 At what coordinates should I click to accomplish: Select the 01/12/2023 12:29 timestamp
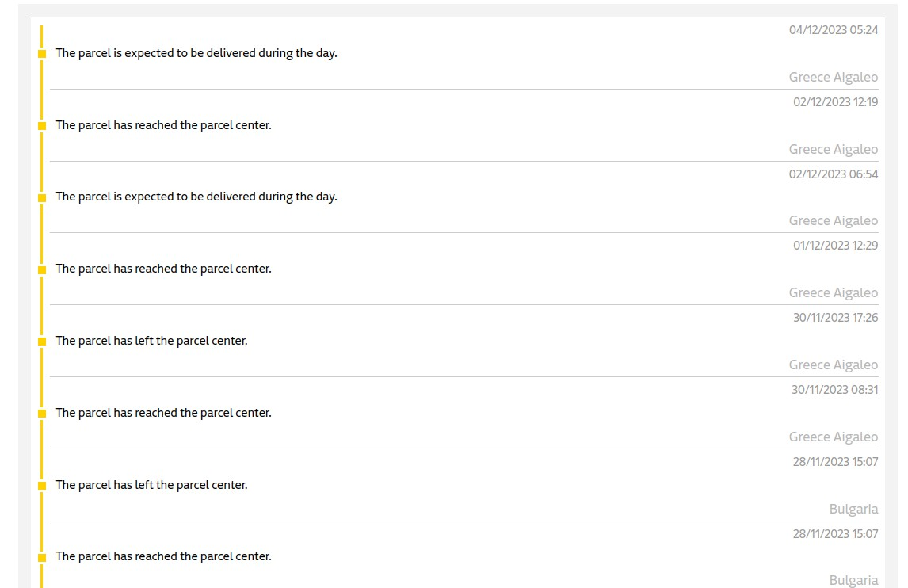coord(836,246)
